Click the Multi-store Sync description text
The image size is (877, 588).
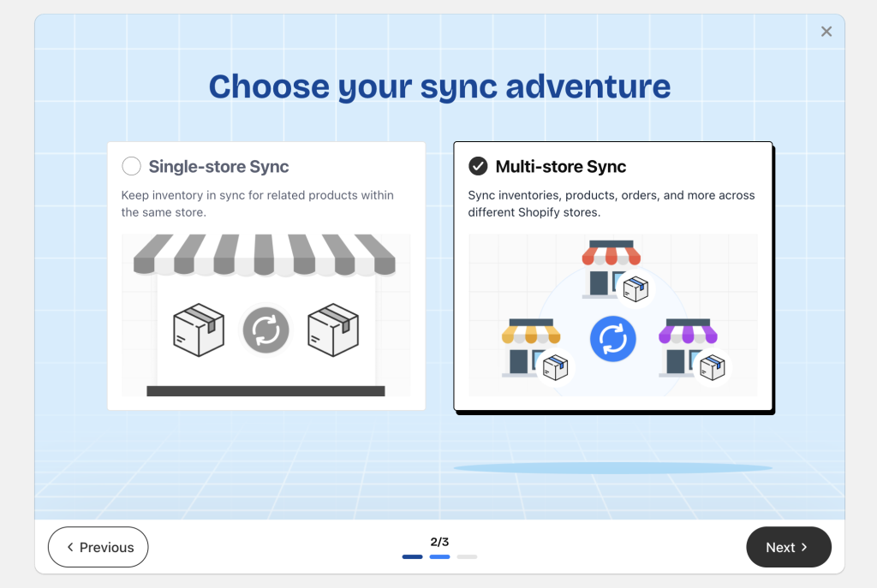(611, 204)
